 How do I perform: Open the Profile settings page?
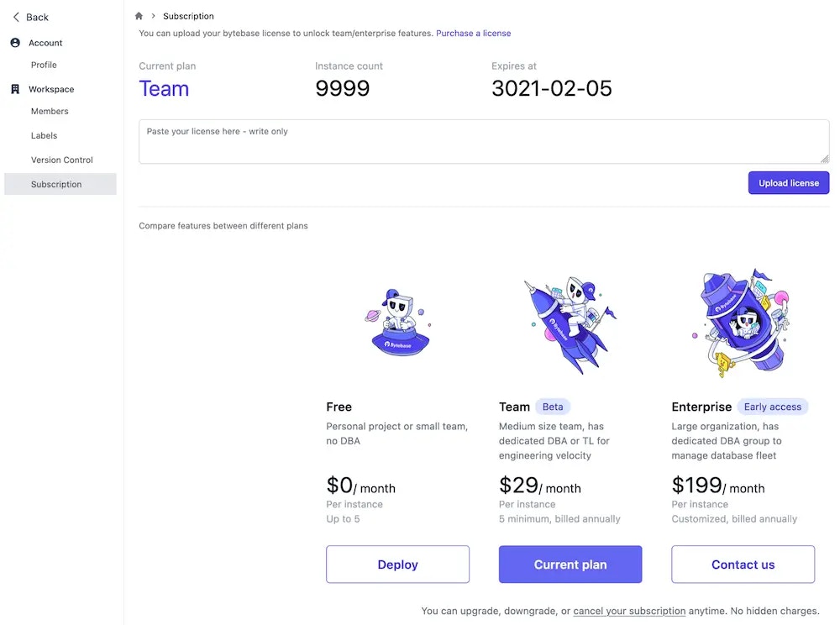coord(44,65)
